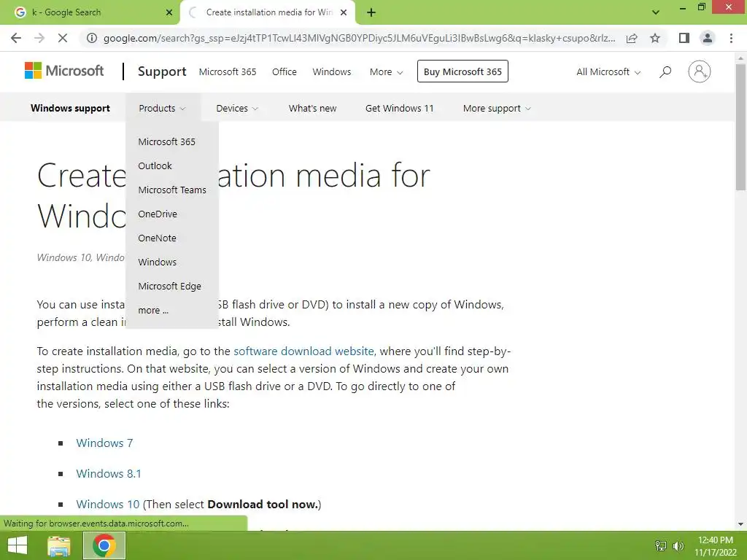Click the browser back arrow
The image size is (747, 560).
(16, 38)
